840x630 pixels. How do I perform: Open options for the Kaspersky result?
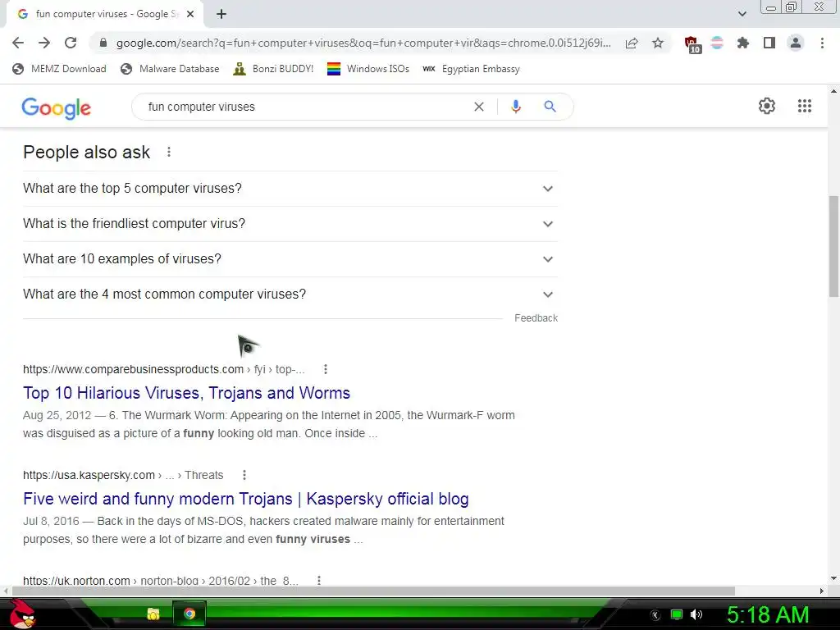(x=244, y=475)
